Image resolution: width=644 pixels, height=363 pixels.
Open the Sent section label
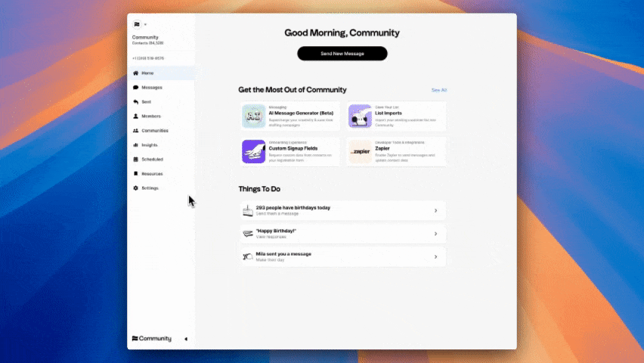coord(146,102)
